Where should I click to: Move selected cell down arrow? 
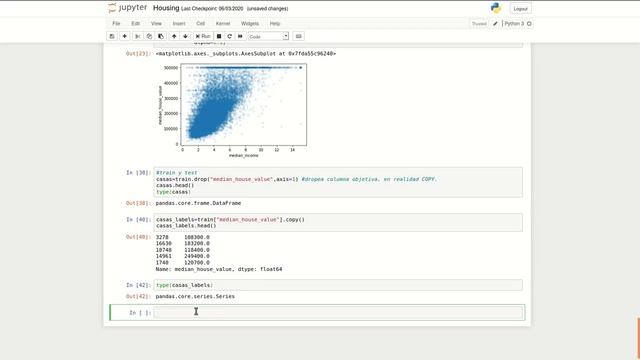[185, 36]
